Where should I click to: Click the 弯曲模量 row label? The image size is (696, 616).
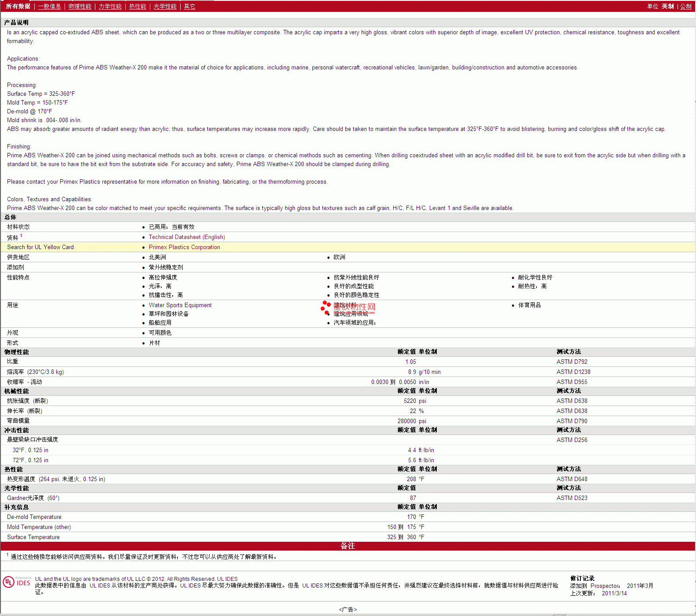coord(18,421)
